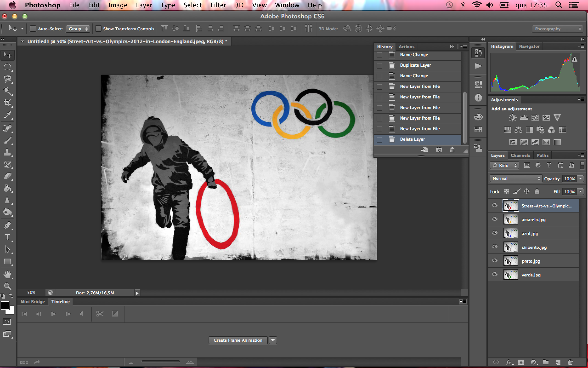Select the Eraser tool
The height and width of the screenshot is (368, 588).
pyautogui.click(x=7, y=176)
